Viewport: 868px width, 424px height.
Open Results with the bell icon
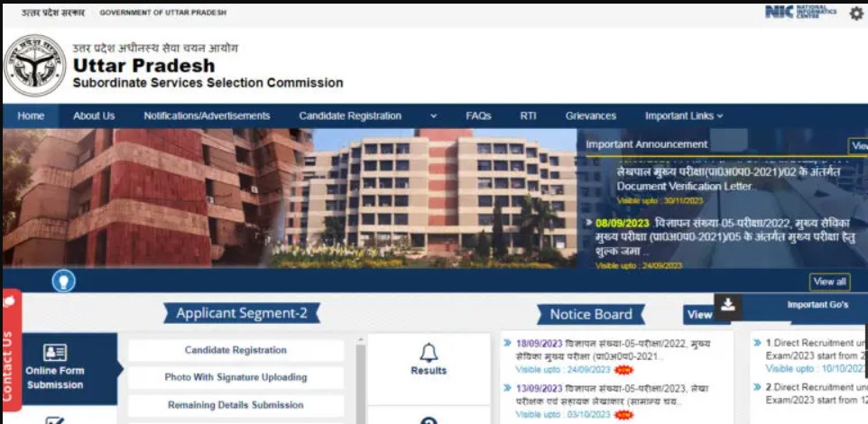pos(429,360)
